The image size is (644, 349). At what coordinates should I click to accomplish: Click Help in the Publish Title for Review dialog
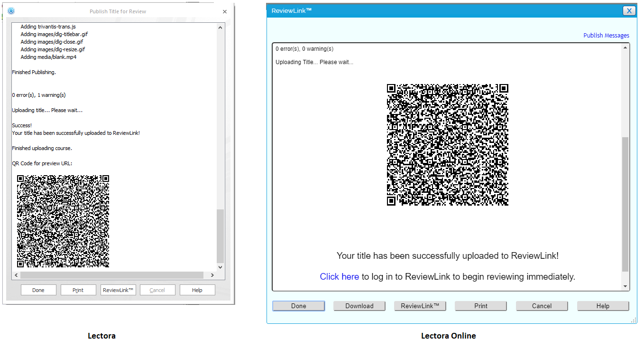(197, 290)
